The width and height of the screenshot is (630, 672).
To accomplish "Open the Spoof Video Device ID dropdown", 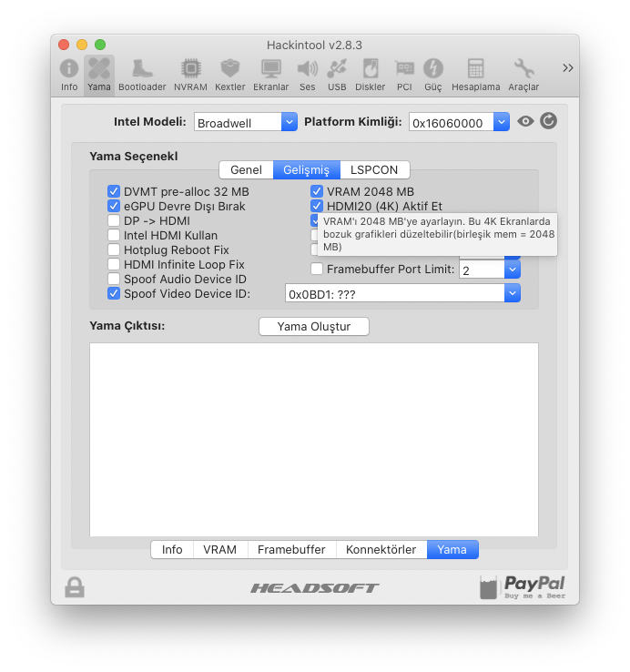I will 513,293.
